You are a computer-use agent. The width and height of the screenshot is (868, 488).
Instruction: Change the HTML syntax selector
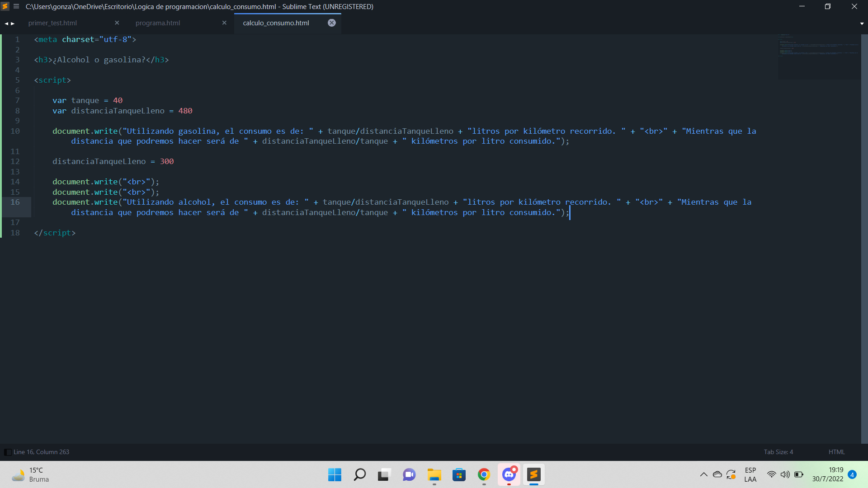point(836,452)
